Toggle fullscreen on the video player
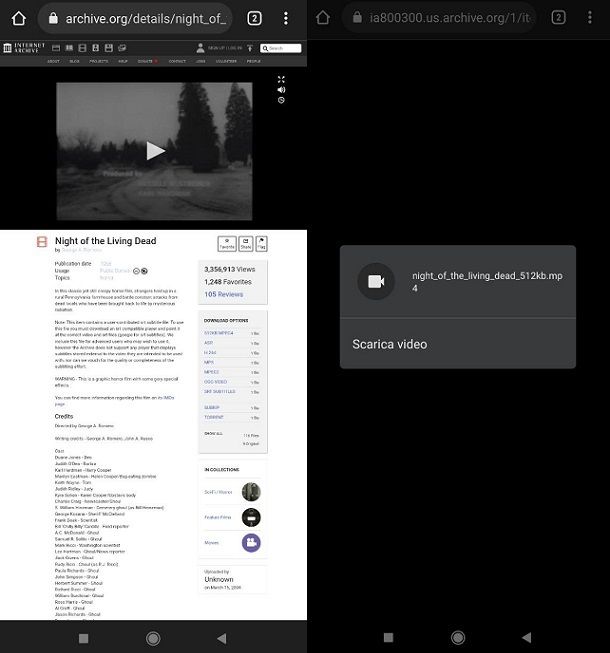 pyautogui.click(x=281, y=79)
